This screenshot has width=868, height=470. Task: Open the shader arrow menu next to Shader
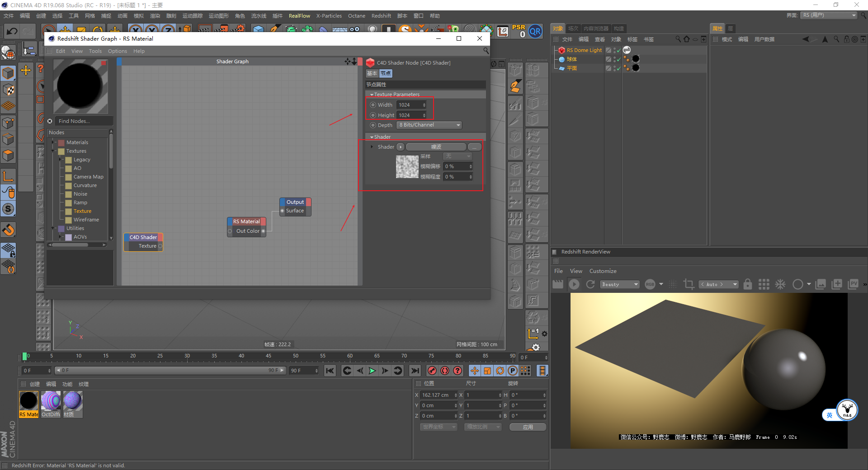pyautogui.click(x=400, y=147)
